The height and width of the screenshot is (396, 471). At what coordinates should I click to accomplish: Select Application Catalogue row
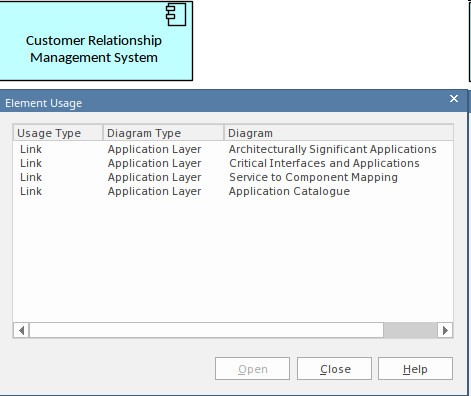[x=233, y=191]
